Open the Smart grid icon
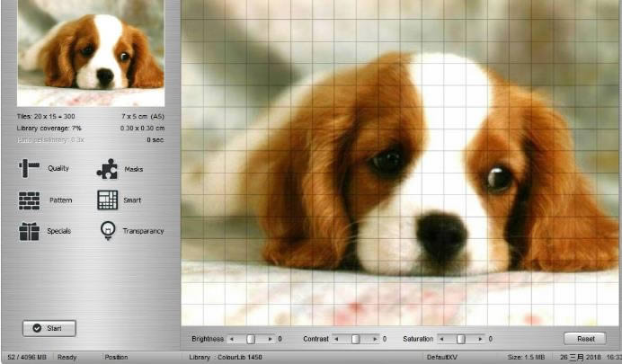Screen dimensions: 622x364 (x=108, y=200)
